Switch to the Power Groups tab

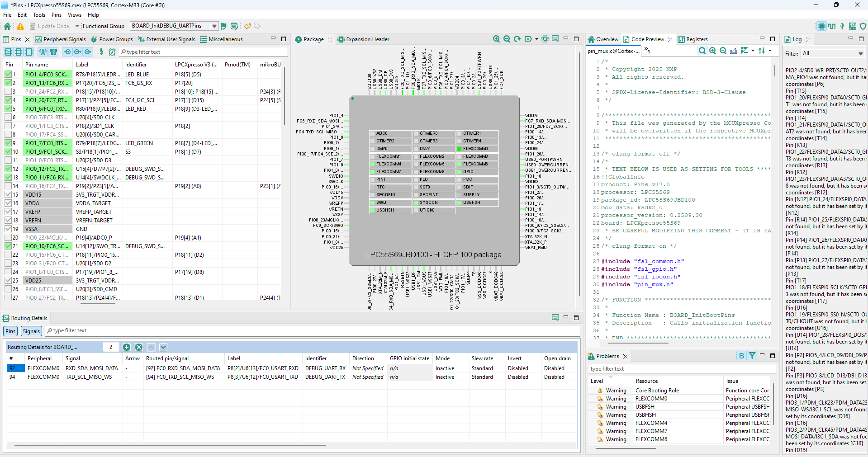[x=112, y=39]
